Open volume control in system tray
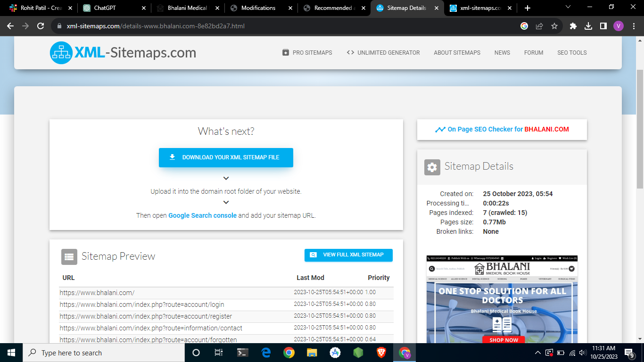 tap(584, 353)
